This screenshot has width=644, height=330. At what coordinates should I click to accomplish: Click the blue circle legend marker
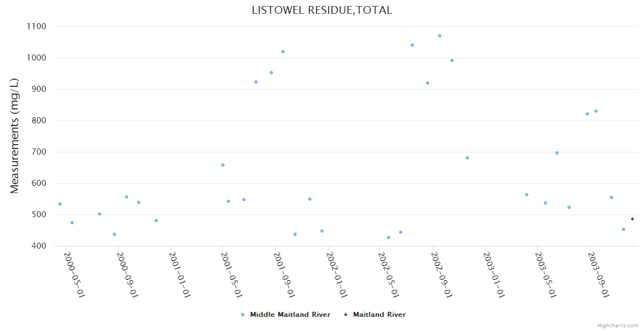tap(243, 315)
